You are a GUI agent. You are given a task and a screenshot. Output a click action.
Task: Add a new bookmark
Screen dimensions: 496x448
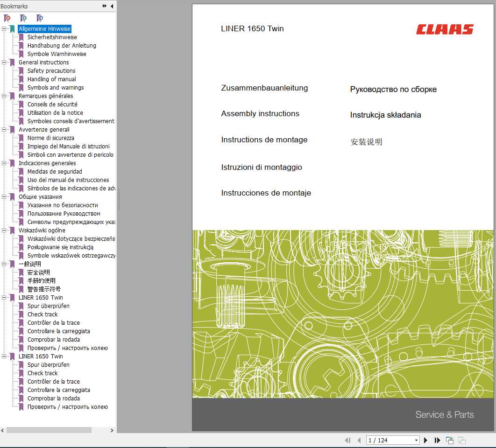[x=23, y=18]
